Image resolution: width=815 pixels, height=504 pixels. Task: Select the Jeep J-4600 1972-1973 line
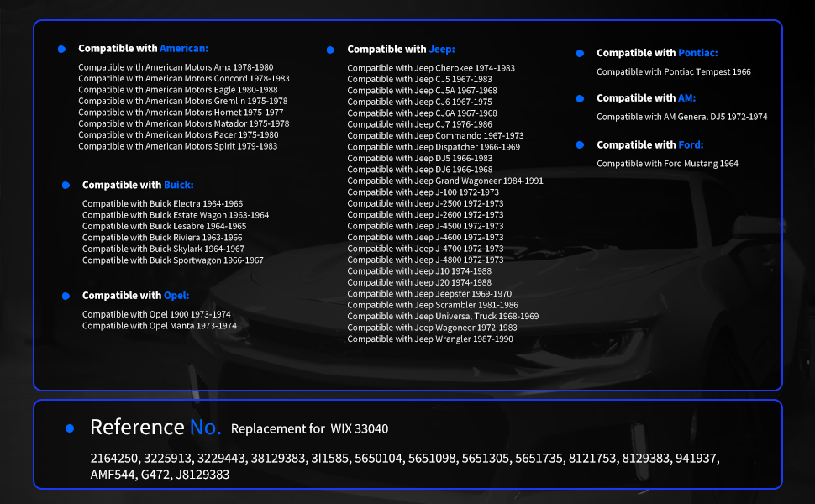click(x=425, y=238)
